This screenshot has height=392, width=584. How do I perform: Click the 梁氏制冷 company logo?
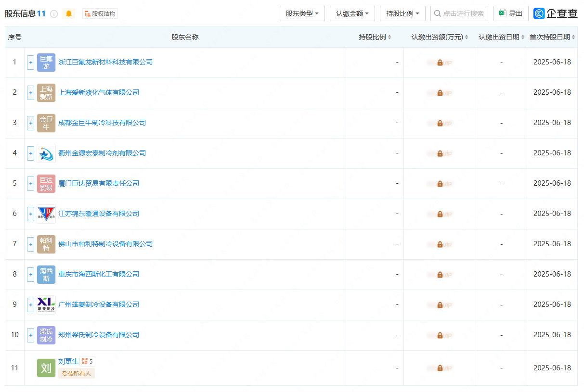(x=46, y=335)
